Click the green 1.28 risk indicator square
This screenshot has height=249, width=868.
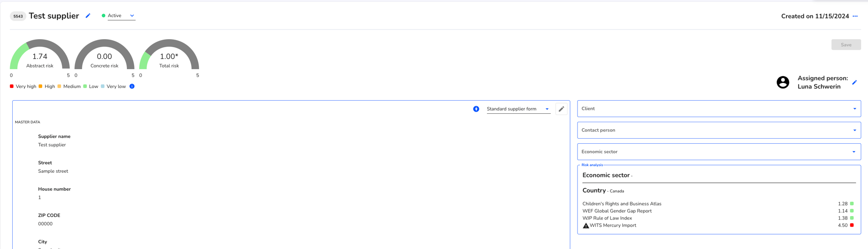(852, 204)
